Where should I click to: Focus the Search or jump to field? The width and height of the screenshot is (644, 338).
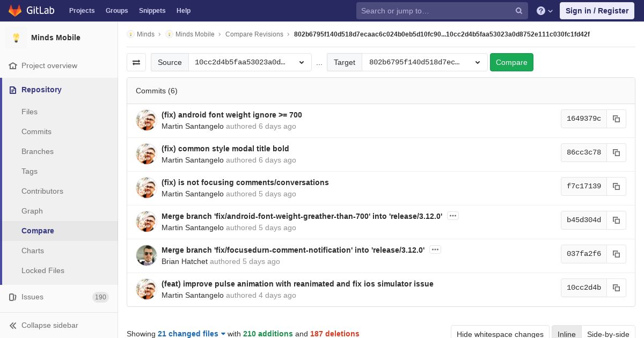pos(436,11)
